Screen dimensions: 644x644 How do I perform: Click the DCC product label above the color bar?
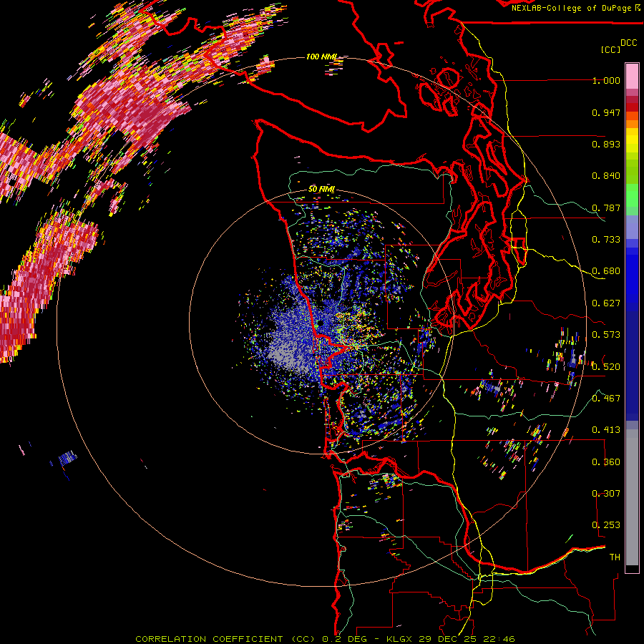628,43
